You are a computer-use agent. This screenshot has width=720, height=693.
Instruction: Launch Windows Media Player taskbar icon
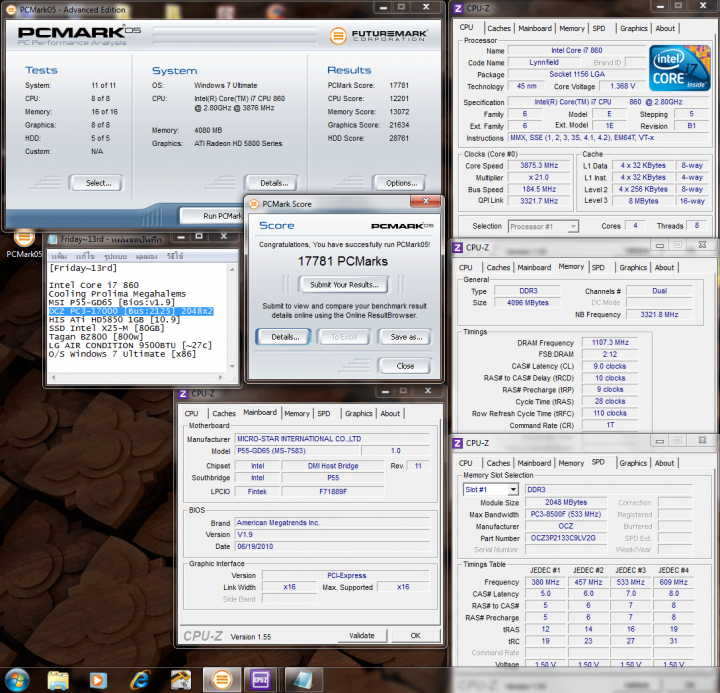(97, 680)
